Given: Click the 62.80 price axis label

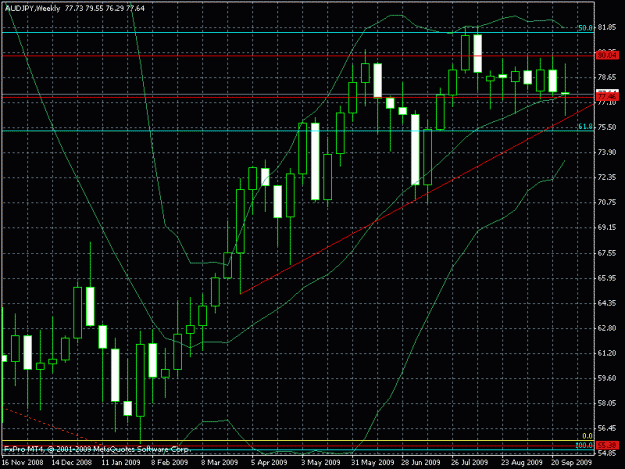Looking at the screenshot, I should (x=607, y=328).
